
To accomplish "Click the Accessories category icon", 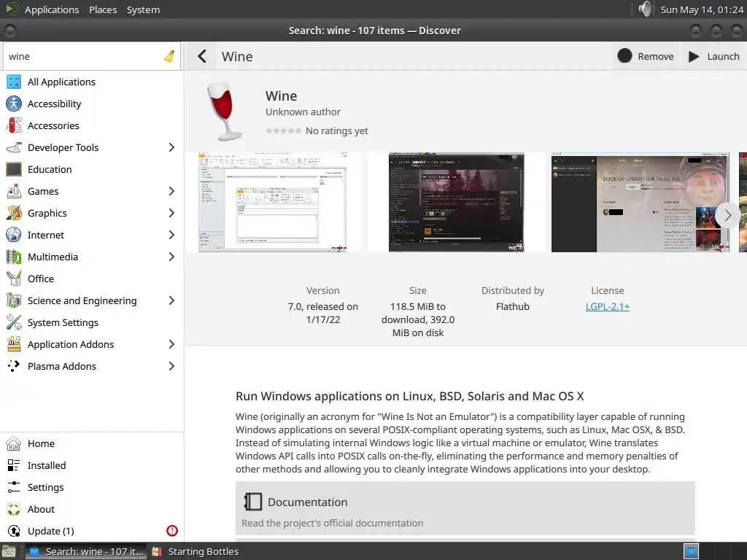I will point(14,125).
